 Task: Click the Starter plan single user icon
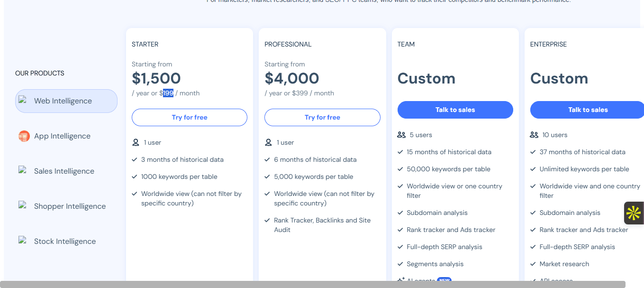[x=136, y=142]
